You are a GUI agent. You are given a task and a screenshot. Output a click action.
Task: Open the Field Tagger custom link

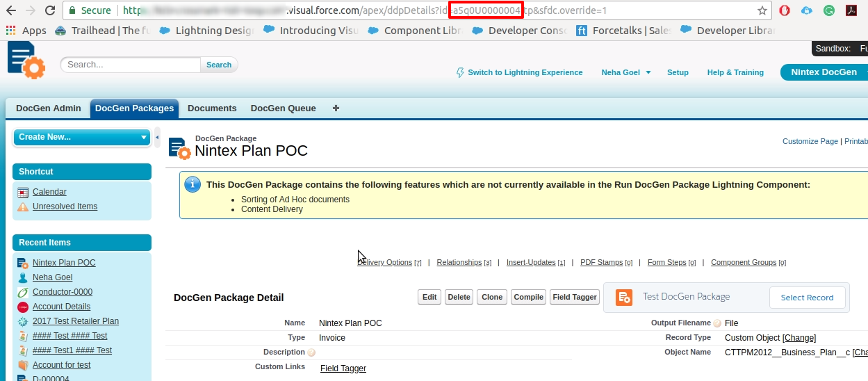point(343,368)
